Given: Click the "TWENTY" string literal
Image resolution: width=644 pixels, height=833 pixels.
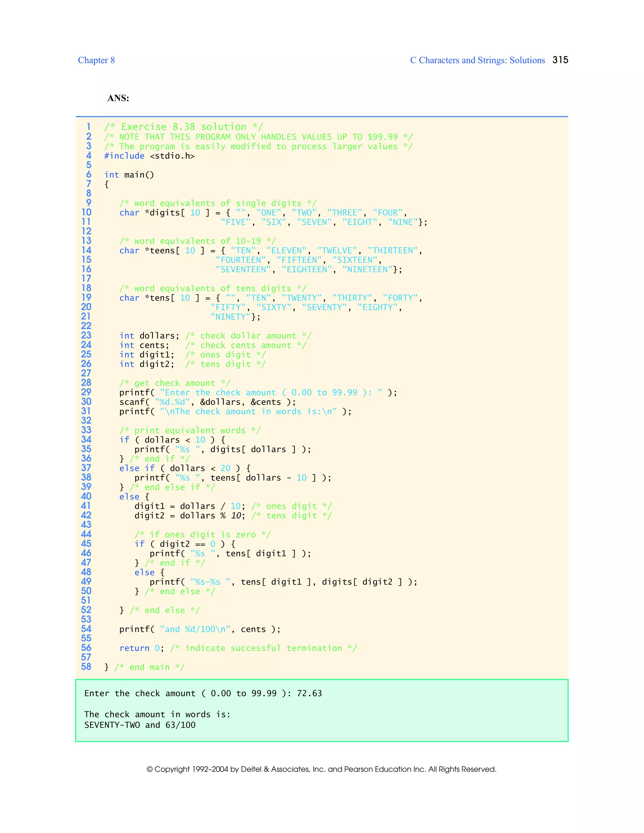Looking at the screenshot, I should (302, 298).
